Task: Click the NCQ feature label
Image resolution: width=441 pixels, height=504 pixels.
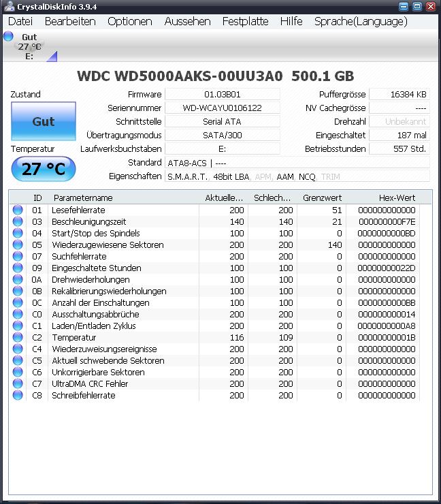Action: click(x=307, y=177)
